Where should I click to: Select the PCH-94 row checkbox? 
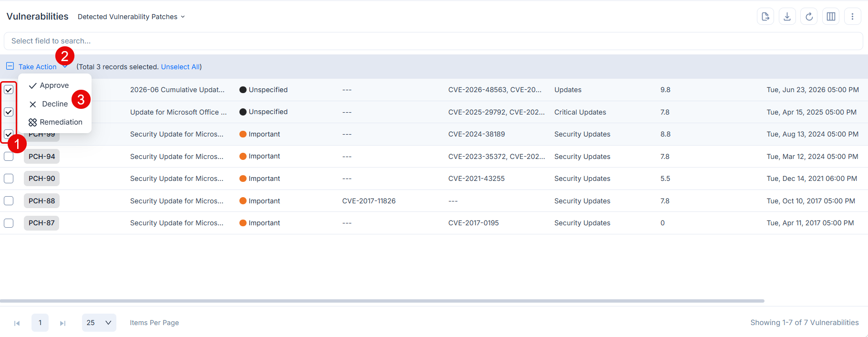9,157
